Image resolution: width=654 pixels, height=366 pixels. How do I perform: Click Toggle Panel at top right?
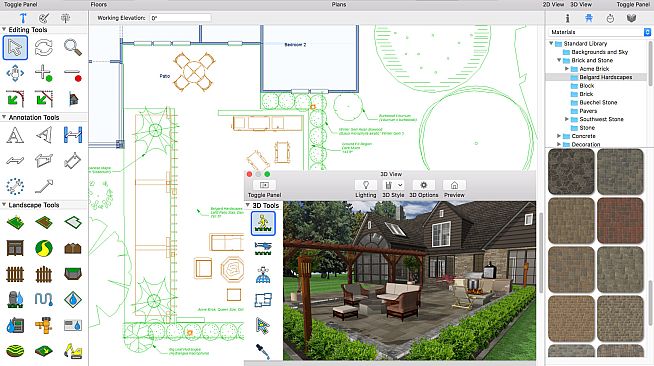click(x=633, y=4)
